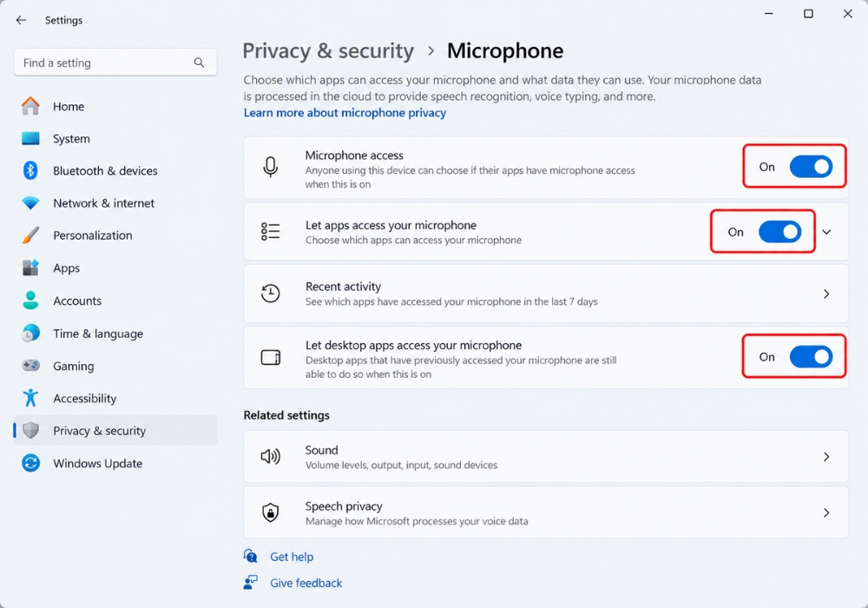Click the System monitor icon
This screenshot has width=868, height=608.
[x=30, y=138]
